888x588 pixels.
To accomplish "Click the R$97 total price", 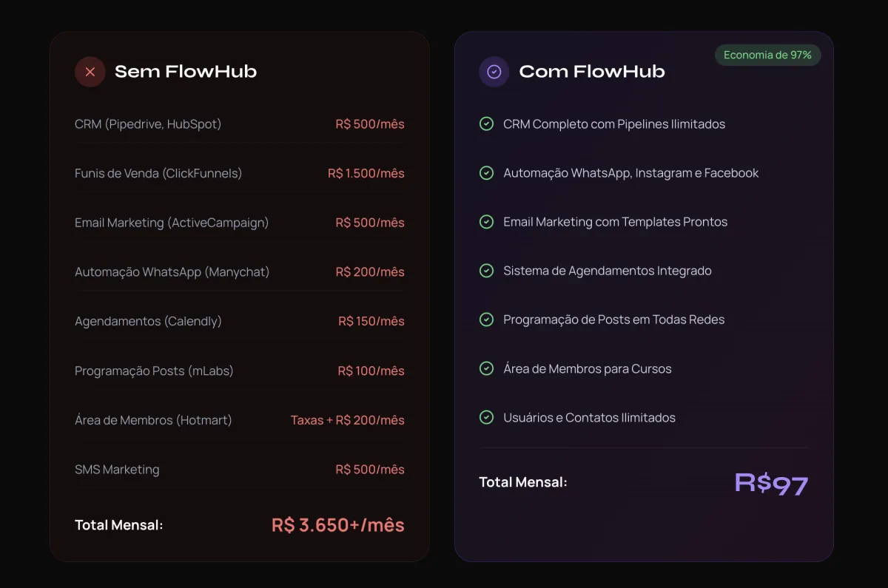I will click(771, 484).
